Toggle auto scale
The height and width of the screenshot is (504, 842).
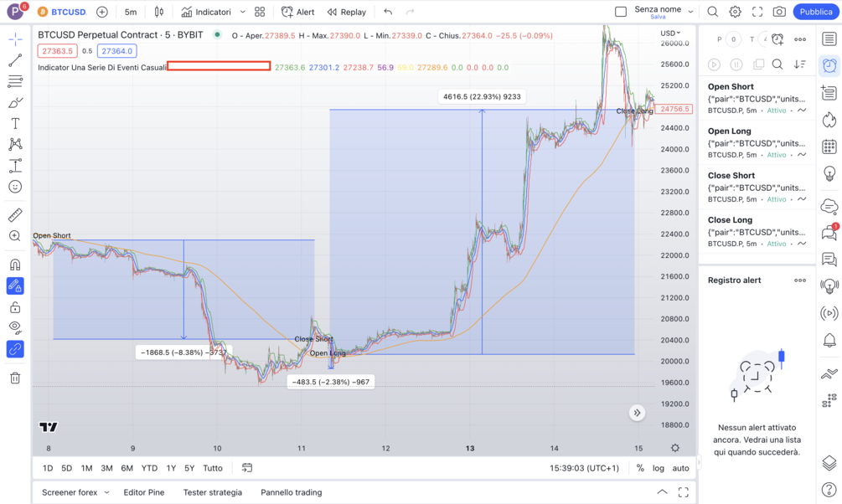[681, 468]
